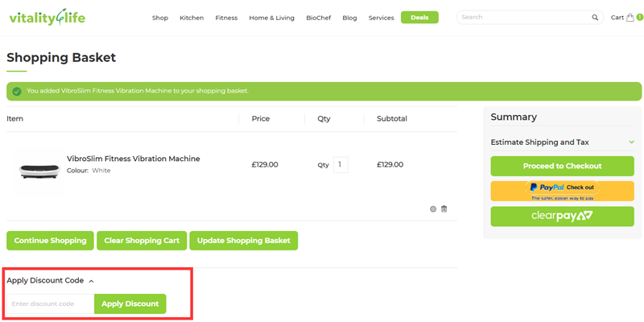This screenshot has width=644, height=322.
Task: Click Proceed to Checkout
Action: 562,166
